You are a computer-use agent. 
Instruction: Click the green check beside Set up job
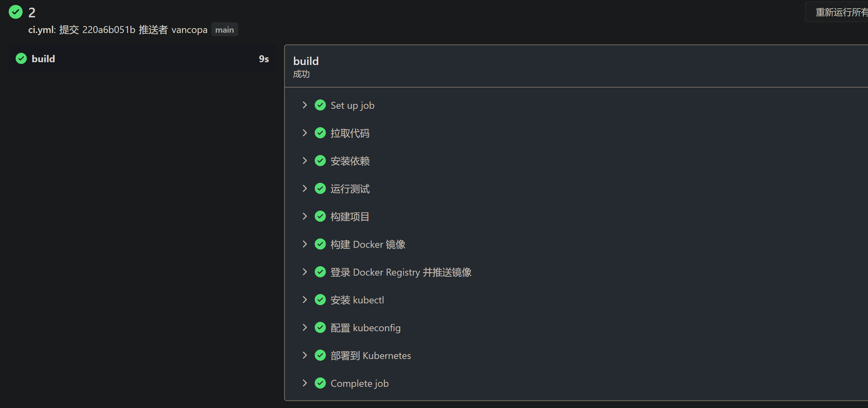coord(320,105)
